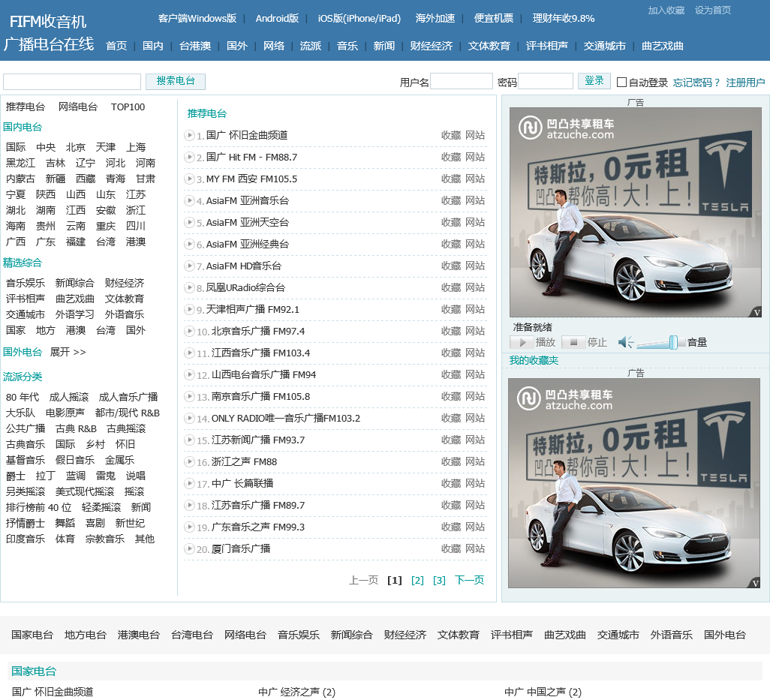The image size is (770, 700).
Task: Select 音乐 in the navigation bar
Action: pyautogui.click(x=347, y=47)
